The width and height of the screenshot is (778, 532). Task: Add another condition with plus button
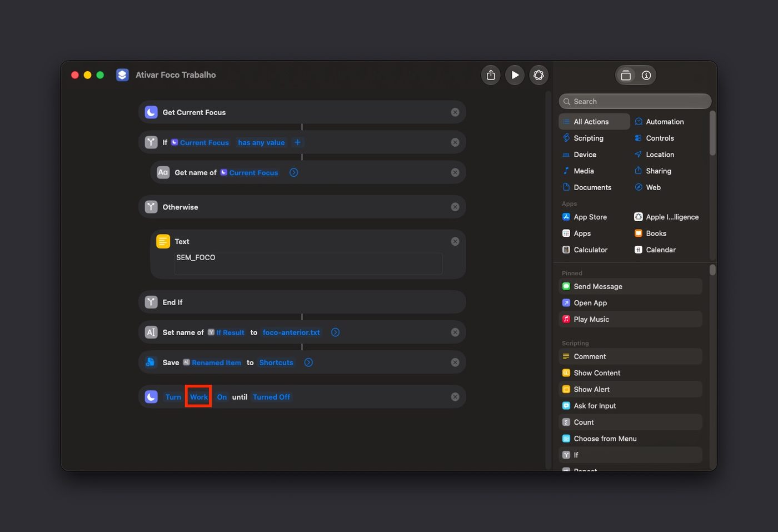tap(297, 142)
